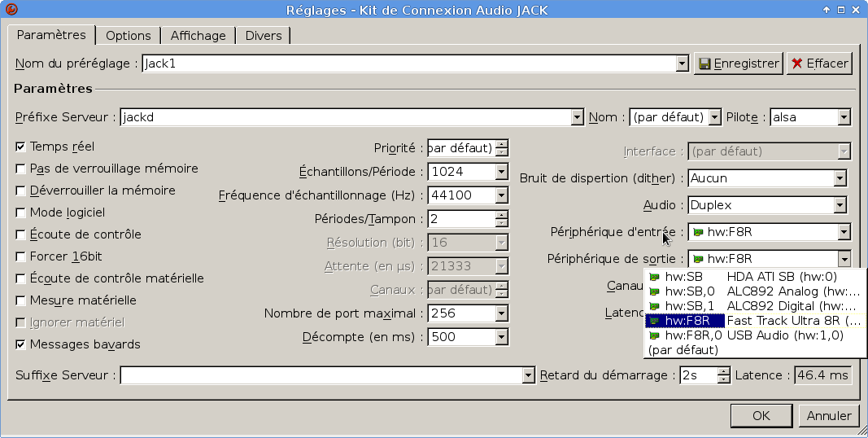Increase Périodes/Tampon with up arrow
This screenshot has width=868, height=438.
pos(502,215)
